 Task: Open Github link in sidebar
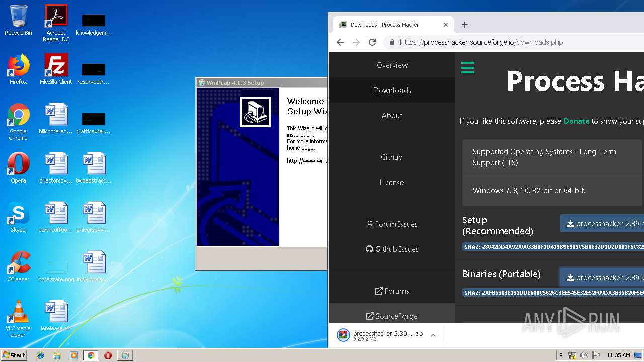coord(392,157)
